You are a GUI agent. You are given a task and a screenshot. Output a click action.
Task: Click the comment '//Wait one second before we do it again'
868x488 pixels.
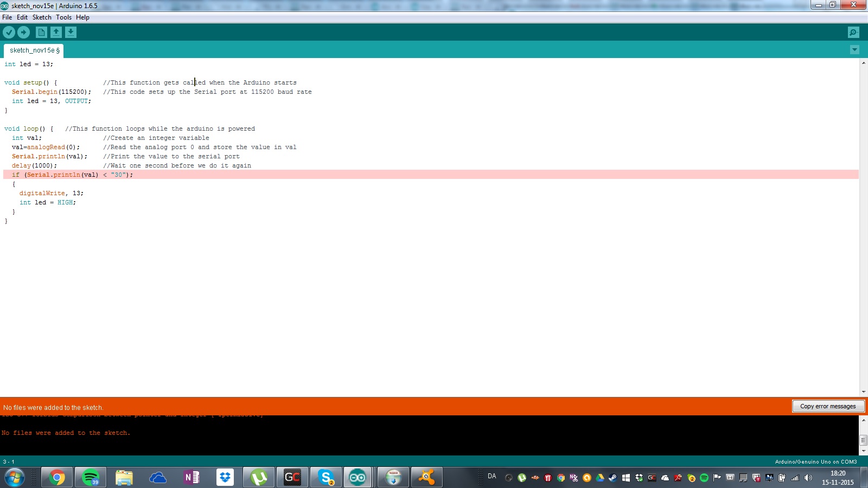pyautogui.click(x=177, y=165)
